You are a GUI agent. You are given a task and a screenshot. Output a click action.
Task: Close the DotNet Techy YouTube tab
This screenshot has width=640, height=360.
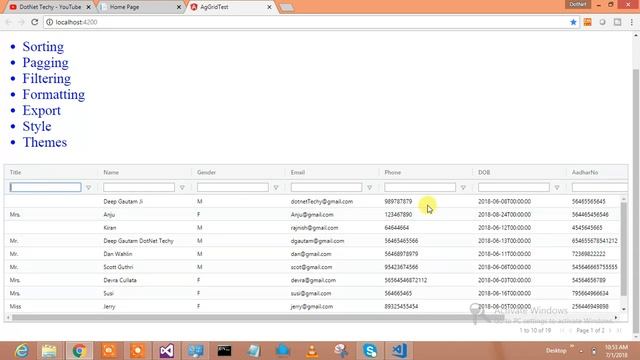pos(89,7)
